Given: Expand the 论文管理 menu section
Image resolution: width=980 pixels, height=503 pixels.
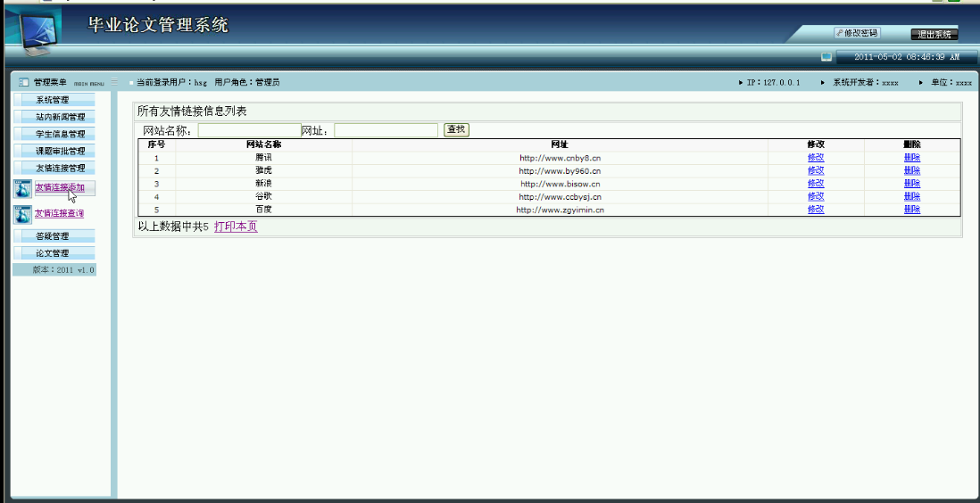Looking at the screenshot, I should point(54,253).
